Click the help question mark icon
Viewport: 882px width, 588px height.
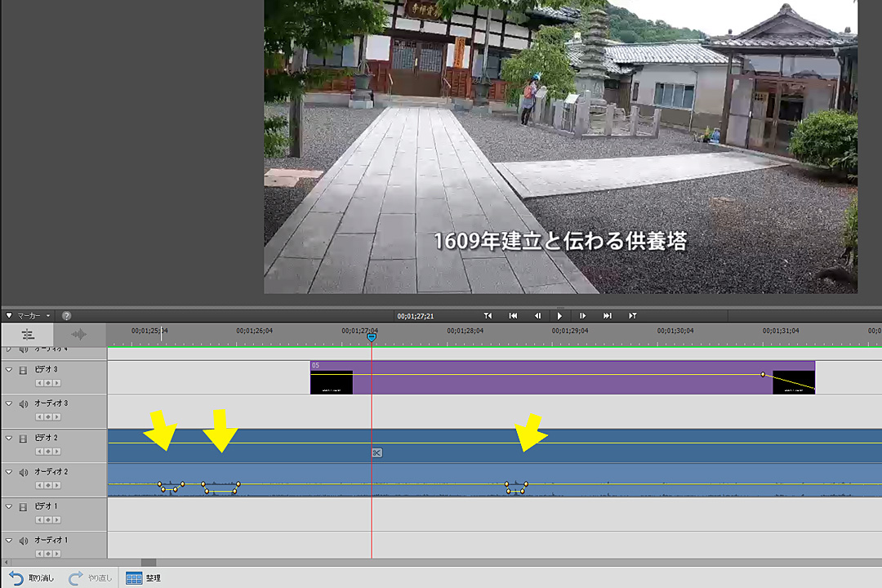[66, 316]
